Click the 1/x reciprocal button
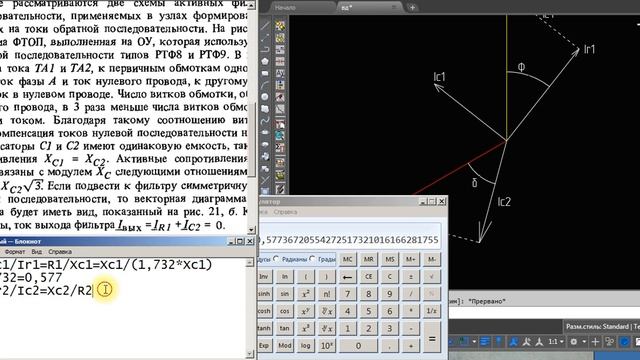The height and width of the screenshot is (360, 640). point(431,311)
